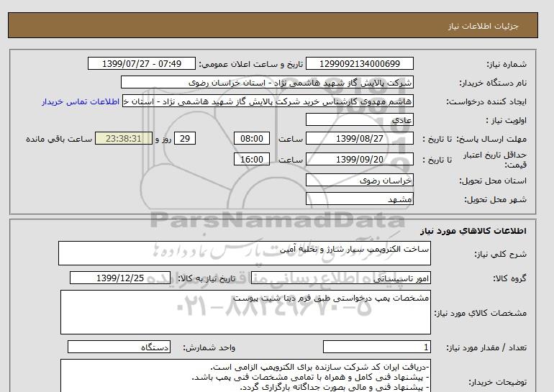Click the response deadline date 1399/08/27
This screenshot has width=554, height=392.
tap(359, 138)
